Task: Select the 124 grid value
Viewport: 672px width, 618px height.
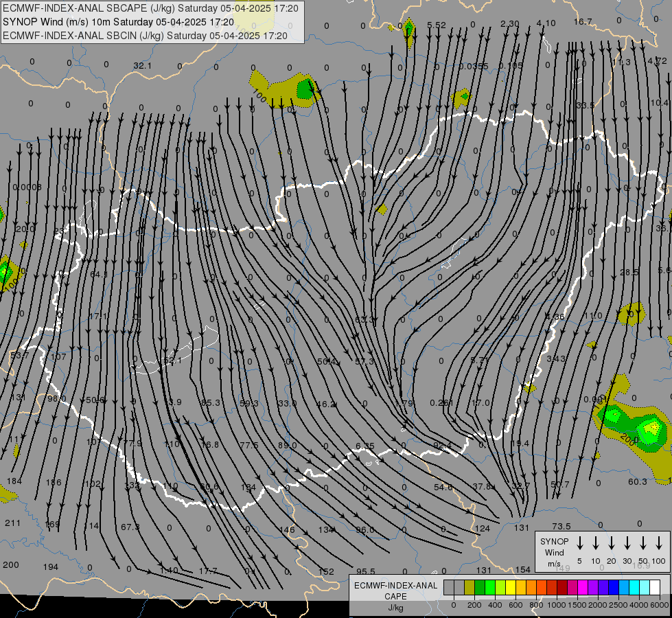Action: pos(483,528)
